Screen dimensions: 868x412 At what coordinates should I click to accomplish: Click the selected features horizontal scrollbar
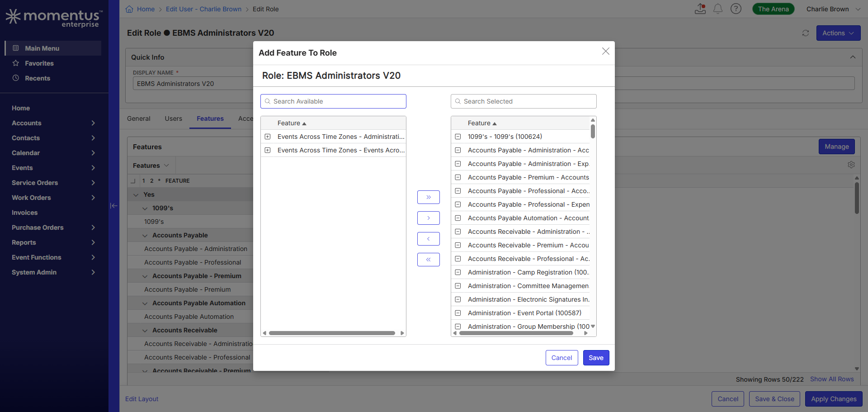click(x=516, y=333)
